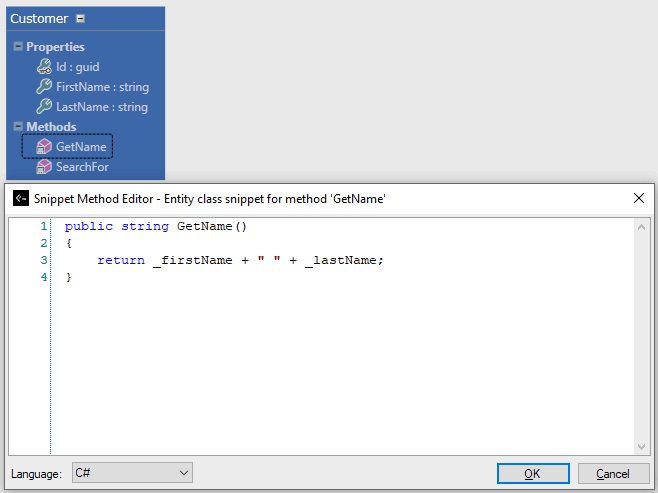Open the Language dropdown
Image resolution: width=658 pixels, height=493 pixels.
pos(131,473)
